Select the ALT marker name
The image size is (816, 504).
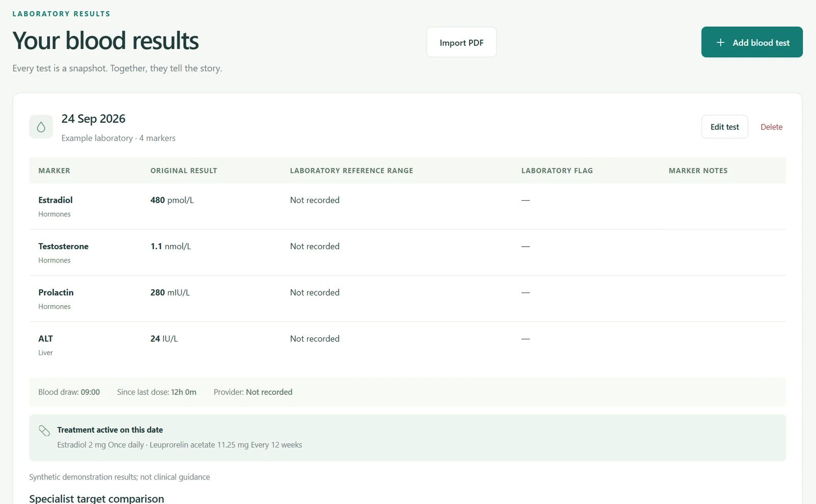(45, 338)
